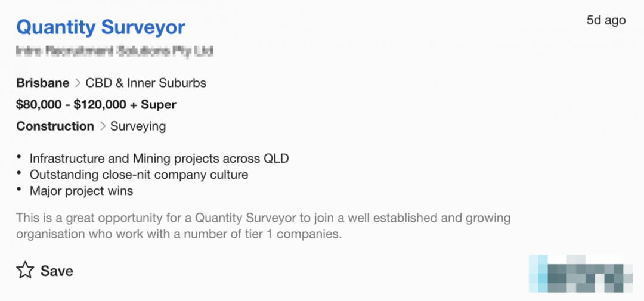Viewport: 644px width, 301px height.
Task: Click the chevron between Brisbane and CBD
Action: coord(78,83)
